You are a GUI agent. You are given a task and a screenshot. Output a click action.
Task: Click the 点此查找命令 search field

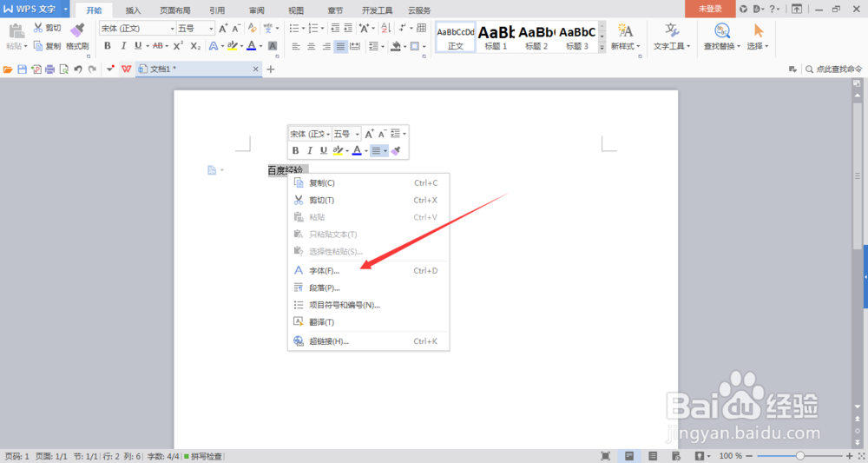[x=833, y=69]
